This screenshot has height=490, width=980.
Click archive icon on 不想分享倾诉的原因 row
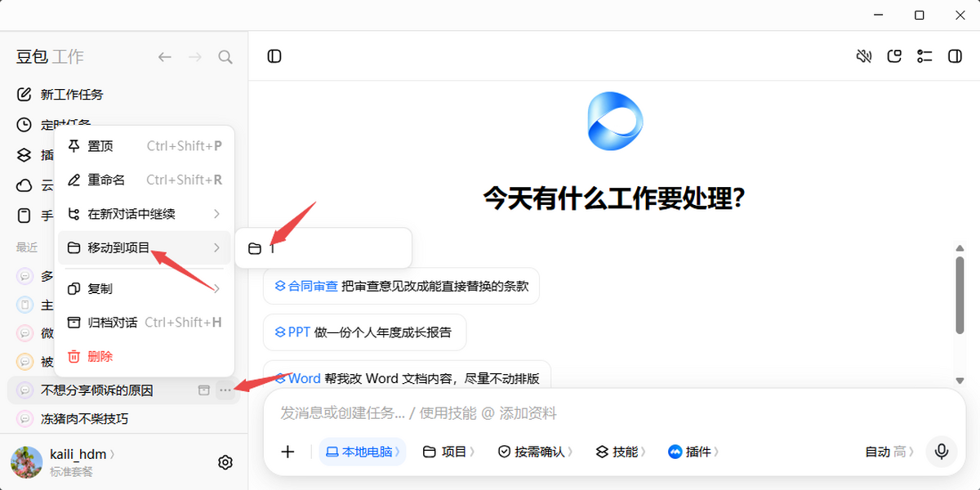tap(204, 390)
